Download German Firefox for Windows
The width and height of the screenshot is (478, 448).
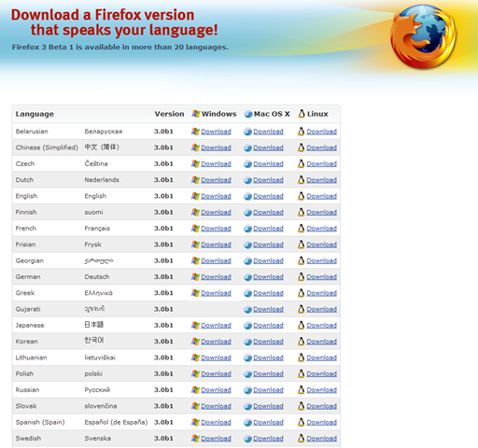(x=216, y=277)
